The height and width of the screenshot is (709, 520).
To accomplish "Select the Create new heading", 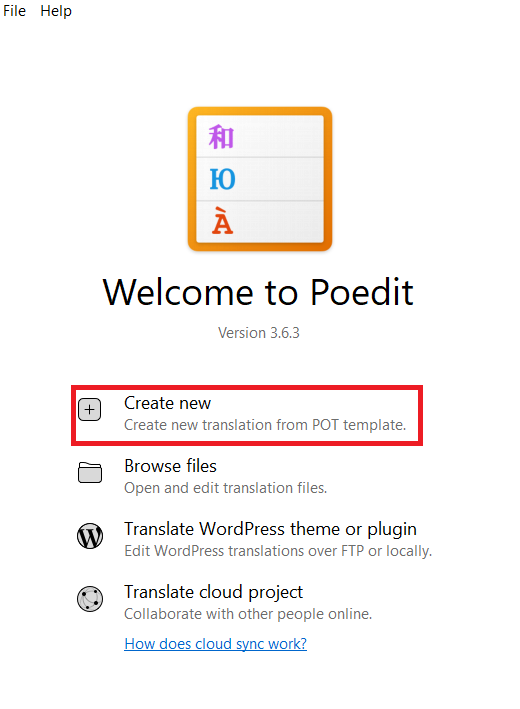I will [x=167, y=403].
